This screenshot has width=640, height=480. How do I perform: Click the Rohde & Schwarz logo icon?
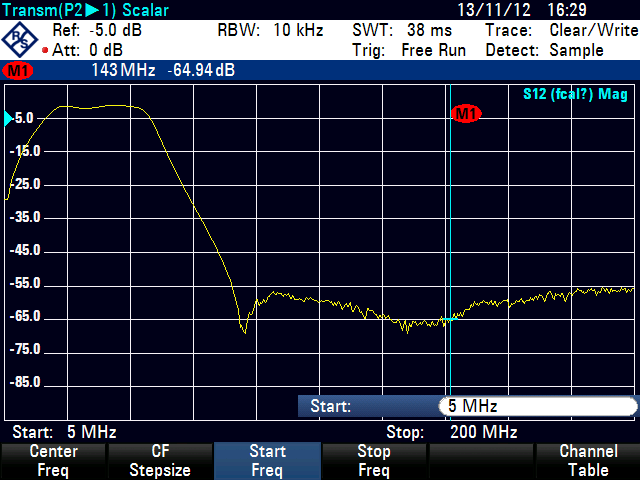pyautogui.click(x=20, y=40)
